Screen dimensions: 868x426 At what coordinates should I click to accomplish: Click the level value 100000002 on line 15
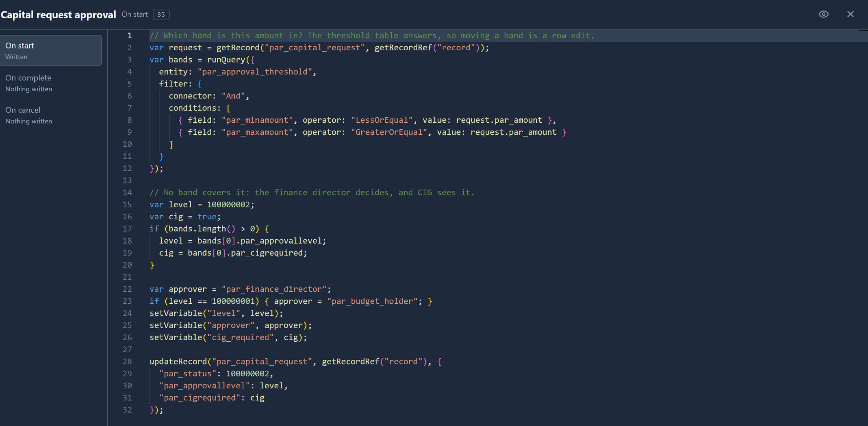pos(228,204)
